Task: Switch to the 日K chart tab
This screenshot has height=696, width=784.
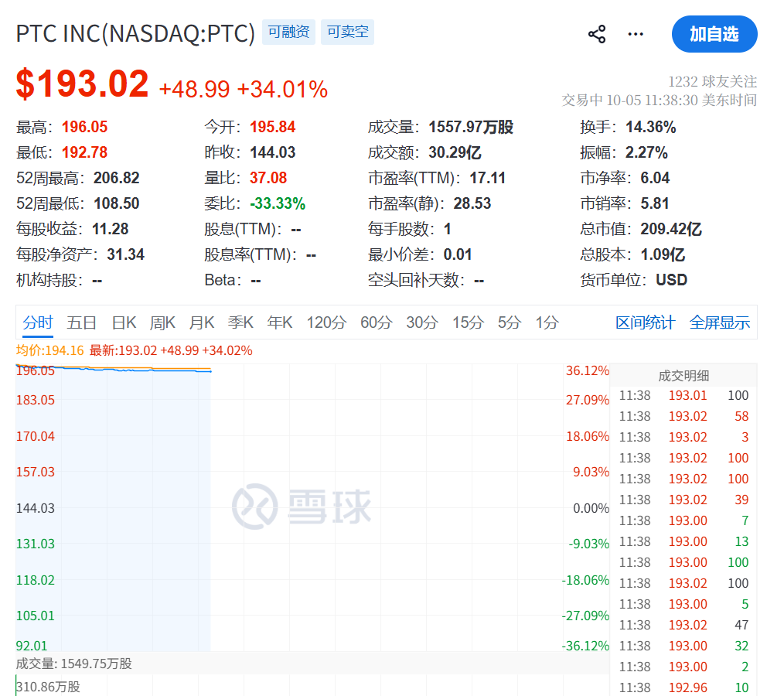Action: click(124, 322)
